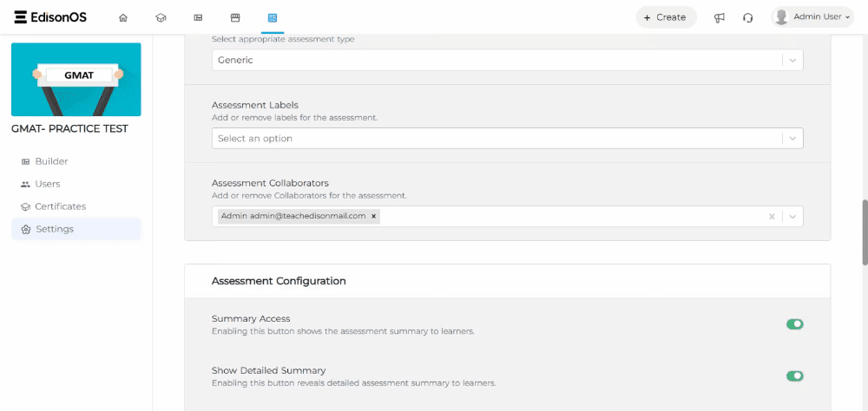This screenshot has height=411, width=868.
Task: Click the EdisonOS logo
Action: [50, 17]
